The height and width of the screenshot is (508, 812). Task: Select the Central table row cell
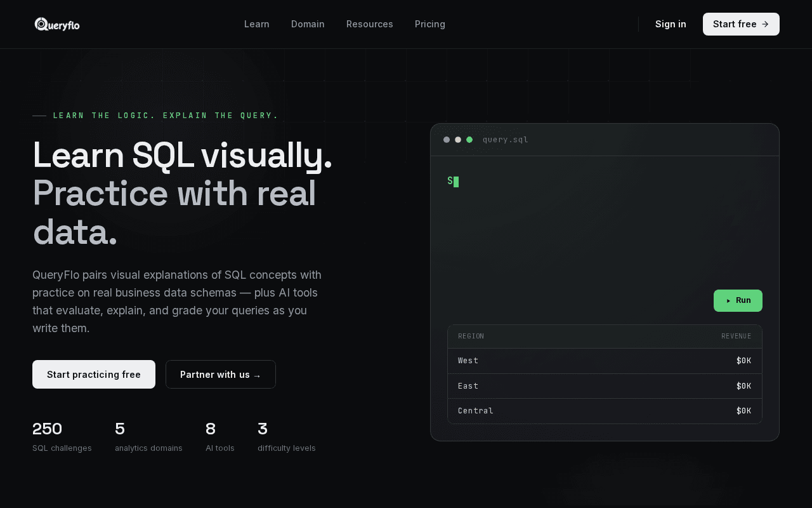point(476,411)
